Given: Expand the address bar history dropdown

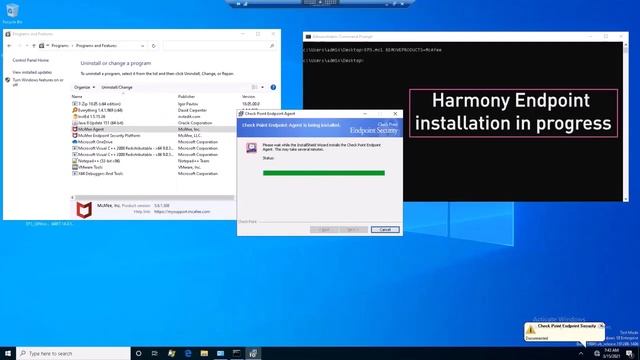Looking at the screenshot, I should [x=142, y=46].
